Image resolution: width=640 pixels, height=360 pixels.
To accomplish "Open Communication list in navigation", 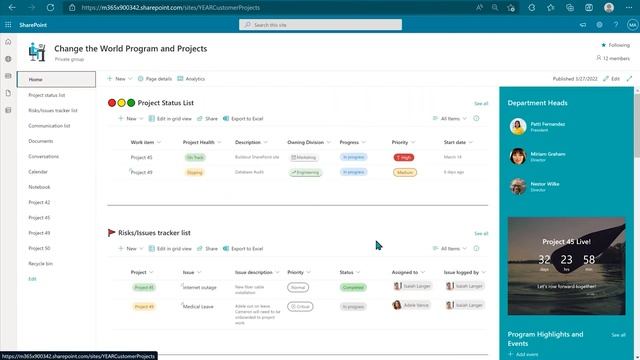I will [x=49, y=126].
